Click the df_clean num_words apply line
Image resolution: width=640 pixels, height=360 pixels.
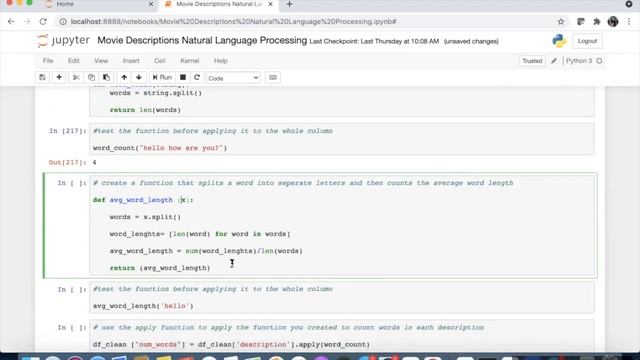coord(231,344)
